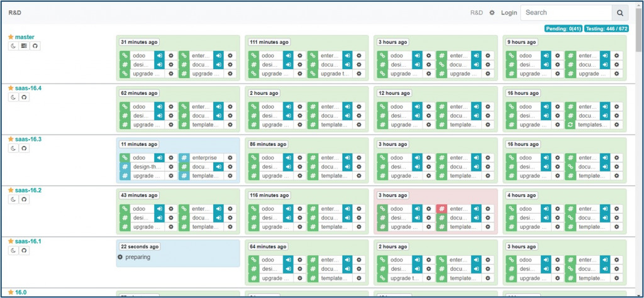Click the GitHub icon under master branch
The image size is (644, 298).
35,46
